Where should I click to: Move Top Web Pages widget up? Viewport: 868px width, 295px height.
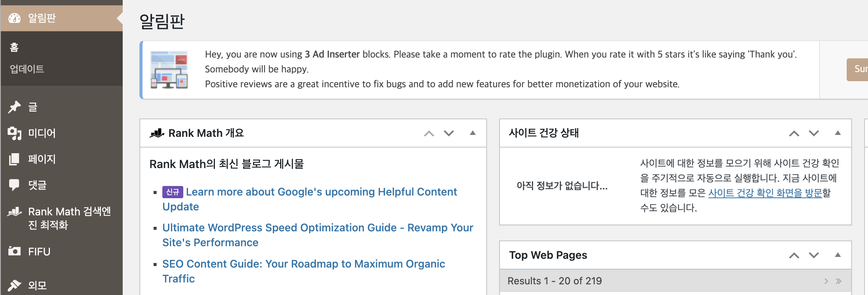[x=794, y=255]
